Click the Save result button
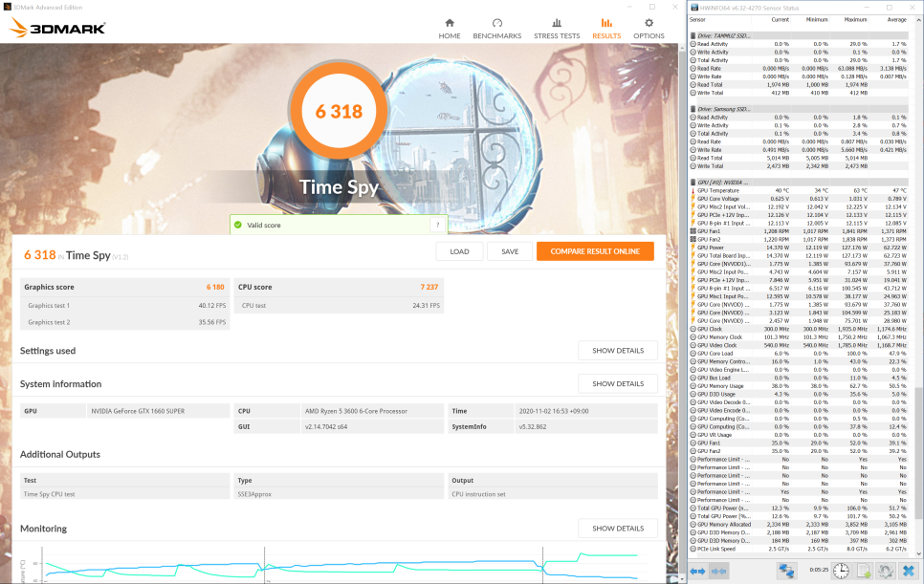Screen dimensions: 924x584 510,251
